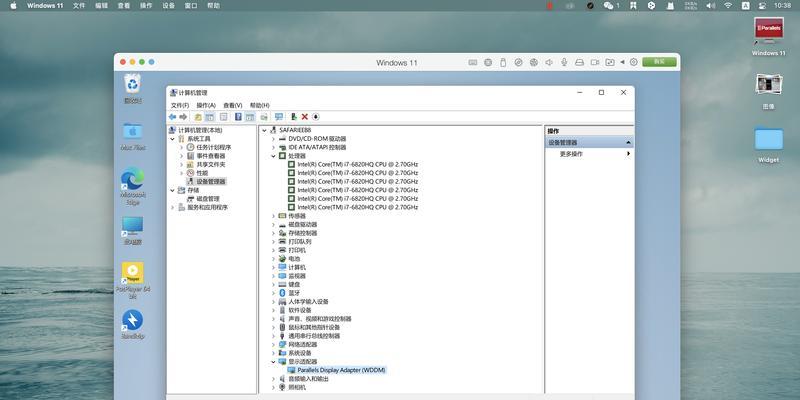
Task: Select 共享文件夹 in the left tree
Action: click(211, 164)
